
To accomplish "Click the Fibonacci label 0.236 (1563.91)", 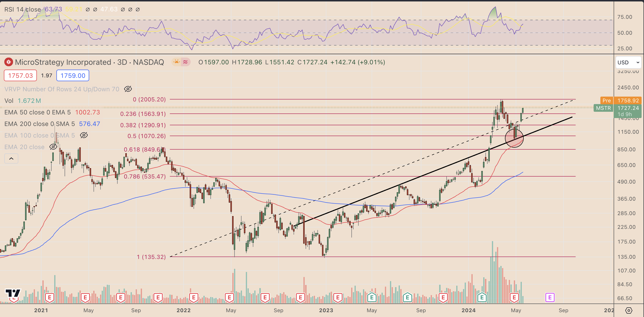I will (x=143, y=114).
